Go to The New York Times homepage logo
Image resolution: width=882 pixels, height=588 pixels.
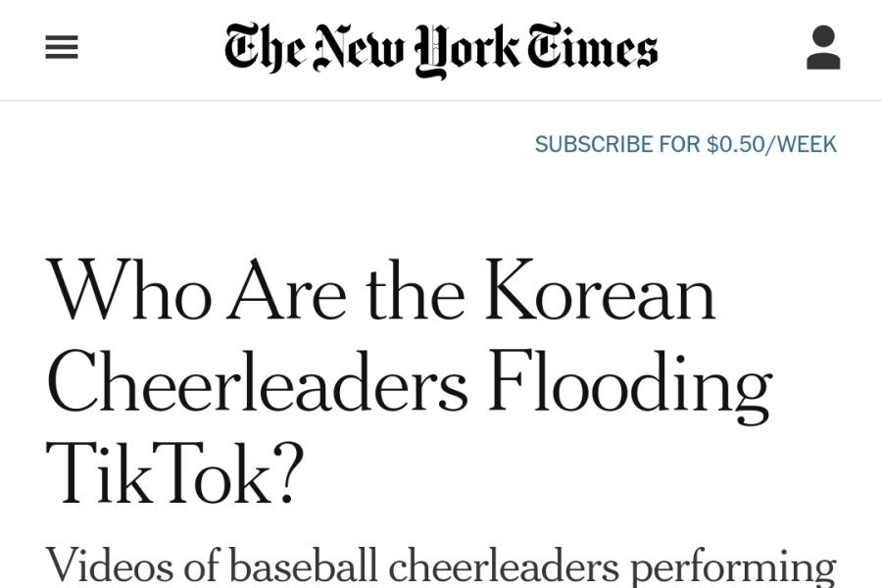coord(441,49)
